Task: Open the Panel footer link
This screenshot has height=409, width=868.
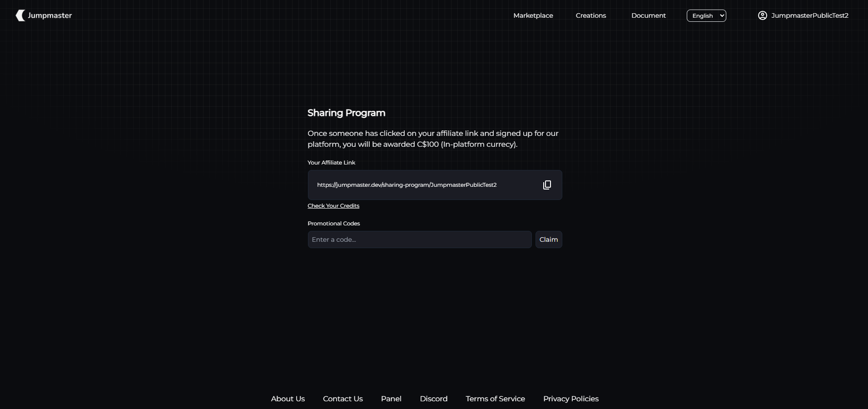Action: point(391,399)
